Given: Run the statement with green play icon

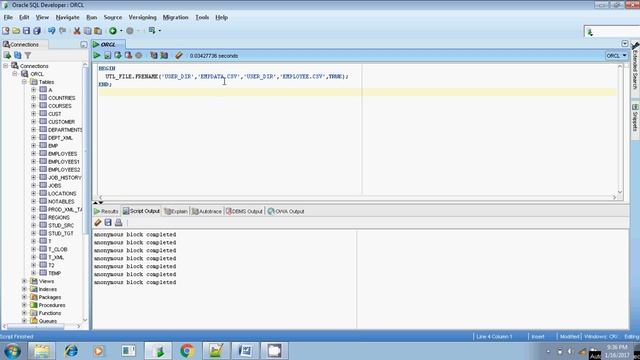Looking at the screenshot, I should coord(97,56).
